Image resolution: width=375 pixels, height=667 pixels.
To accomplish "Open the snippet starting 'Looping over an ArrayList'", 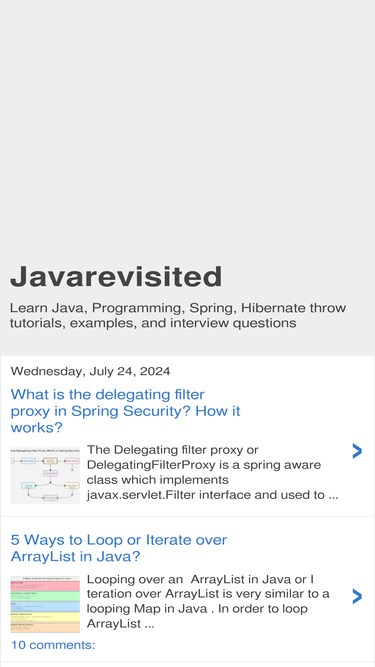I will point(208,601).
